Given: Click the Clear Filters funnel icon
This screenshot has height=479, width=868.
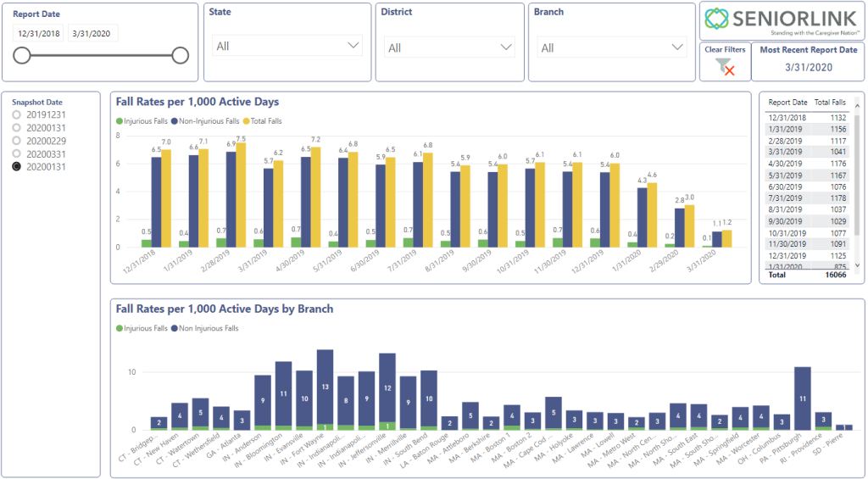Looking at the screenshot, I should tap(725, 68).
